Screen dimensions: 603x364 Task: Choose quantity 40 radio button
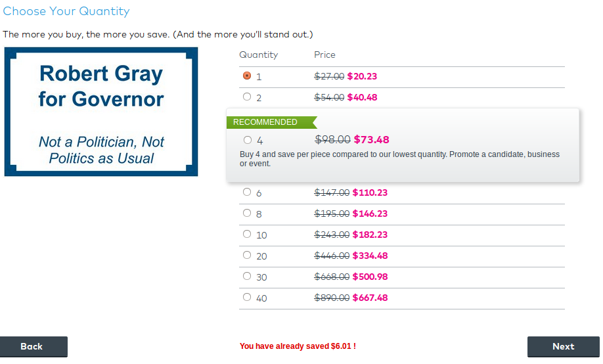(x=247, y=297)
